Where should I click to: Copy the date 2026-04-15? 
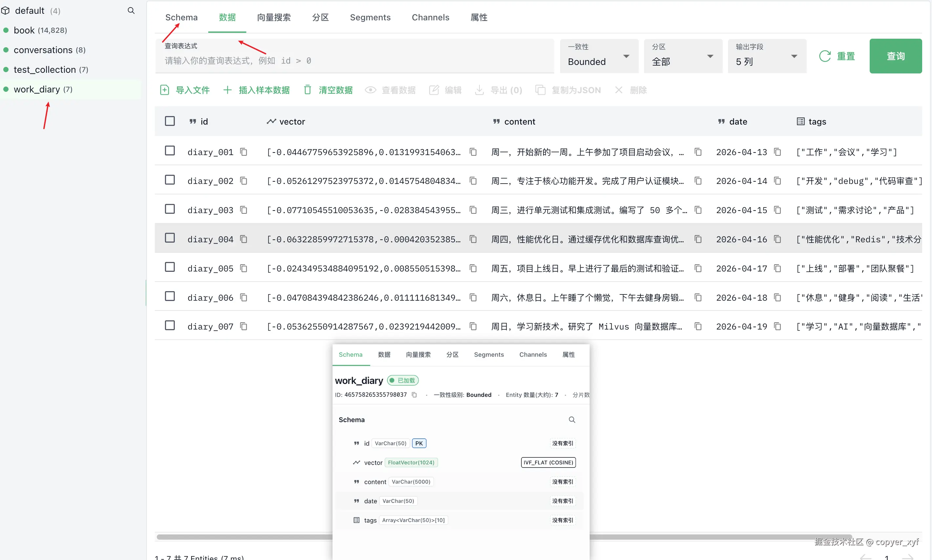pyautogui.click(x=777, y=210)
